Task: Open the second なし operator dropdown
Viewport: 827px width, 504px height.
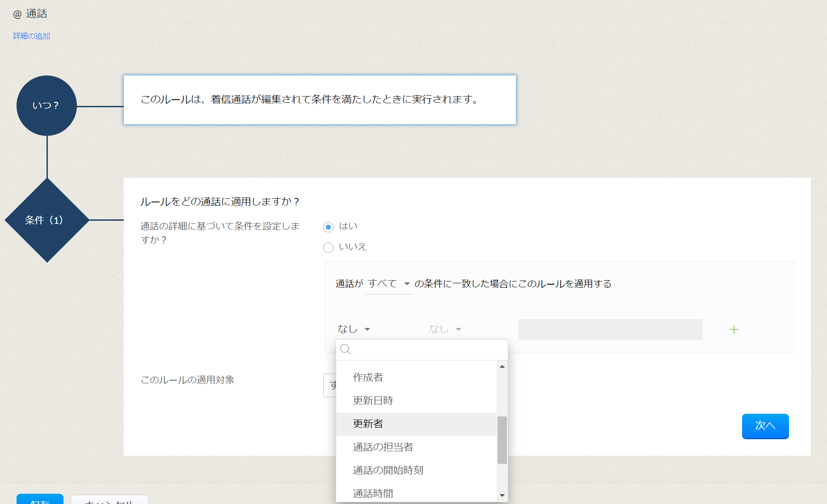Action: click(445, 329)
